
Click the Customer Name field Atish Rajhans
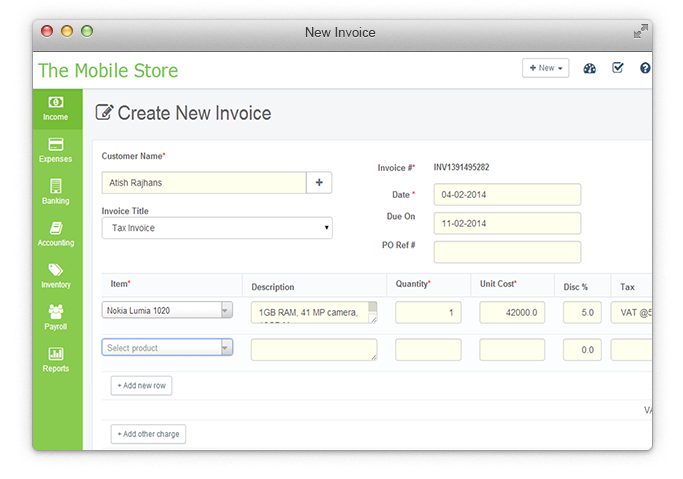point(204,182)
